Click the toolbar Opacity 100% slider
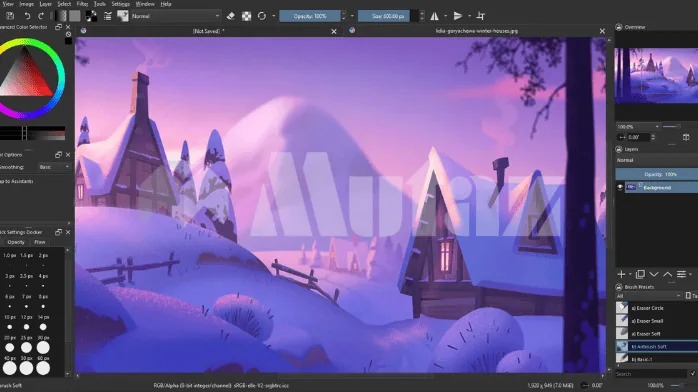This screenshot has height=392, width=698. (310, 16)
